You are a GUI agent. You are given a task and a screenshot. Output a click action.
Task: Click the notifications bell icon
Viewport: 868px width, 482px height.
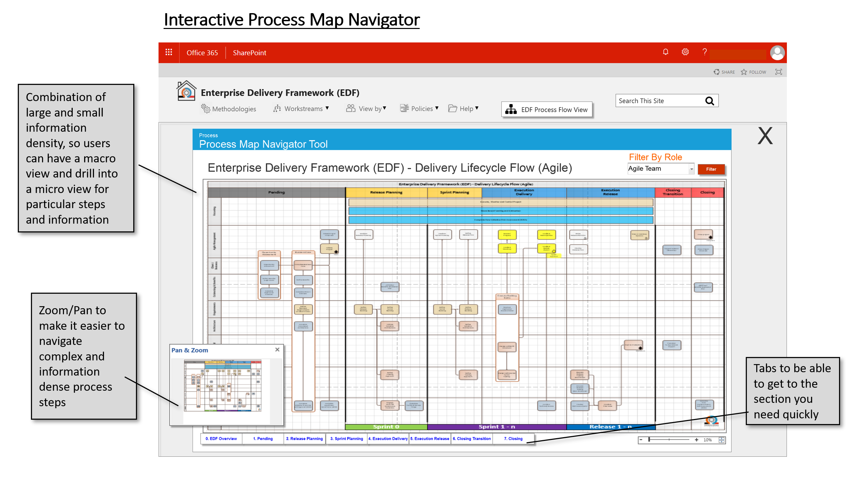coord(665,52)
